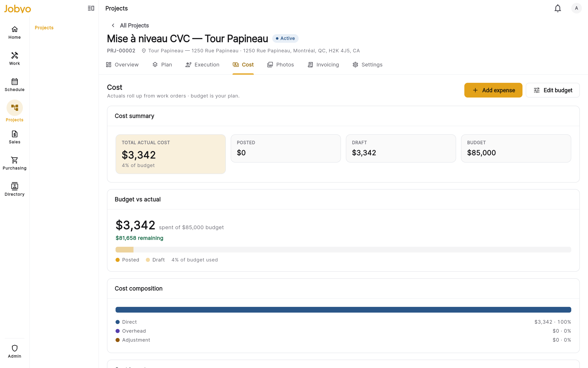Viewport: 588px width, 368px height.
Task: Click the Edit budget button
Action: [552, 90]
